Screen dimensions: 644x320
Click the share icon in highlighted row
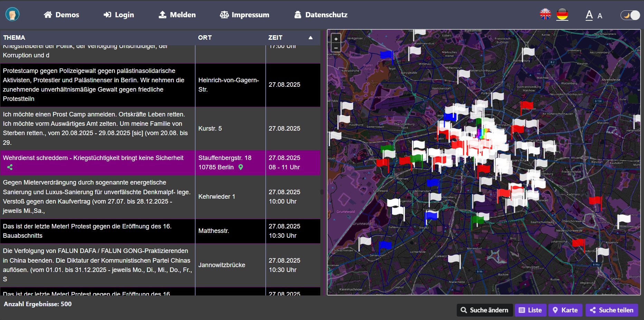(x=10, y=167)
